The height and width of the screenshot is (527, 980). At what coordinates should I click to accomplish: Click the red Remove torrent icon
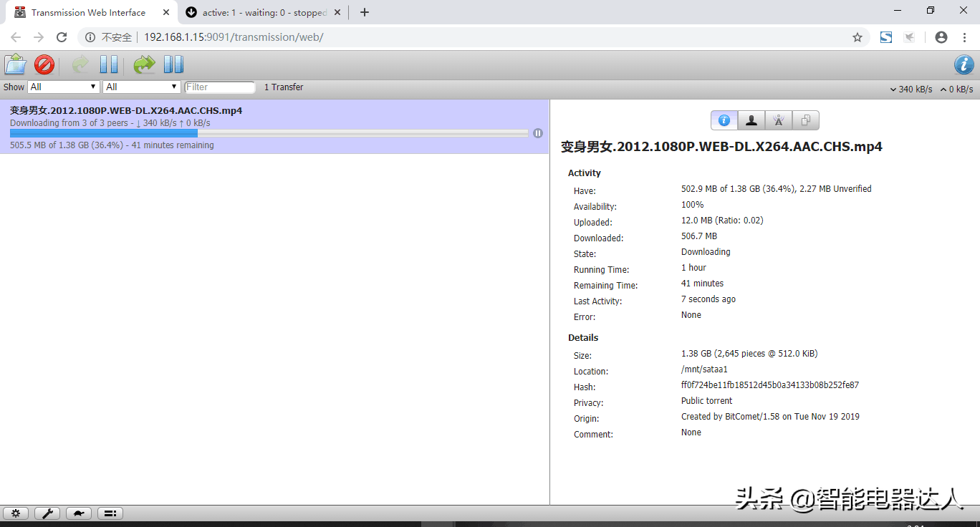point(44,64)
